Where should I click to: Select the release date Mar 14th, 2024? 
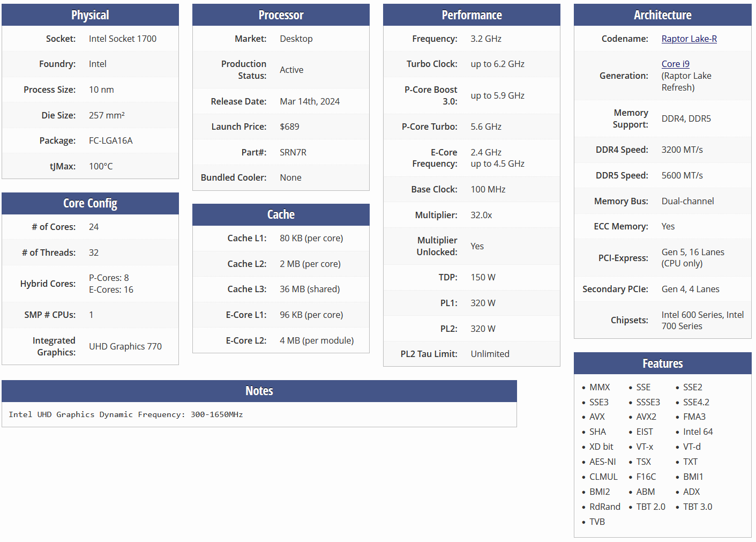[x=310, y=101]
